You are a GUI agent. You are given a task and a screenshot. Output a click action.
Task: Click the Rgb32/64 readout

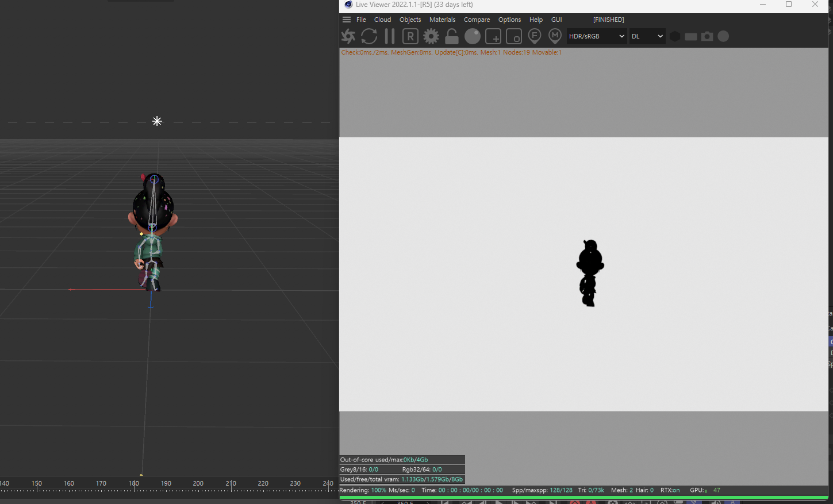point(422,470)
